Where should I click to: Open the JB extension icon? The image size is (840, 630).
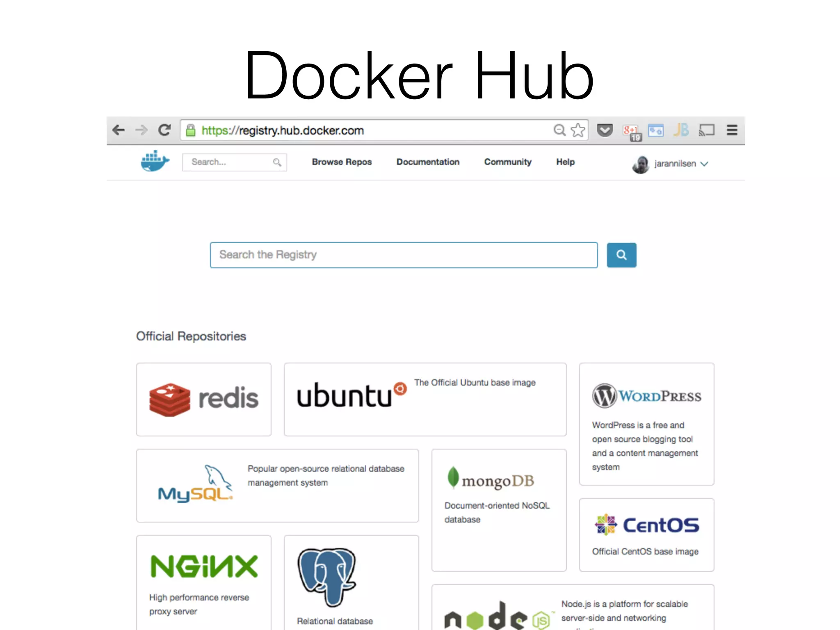681,130
